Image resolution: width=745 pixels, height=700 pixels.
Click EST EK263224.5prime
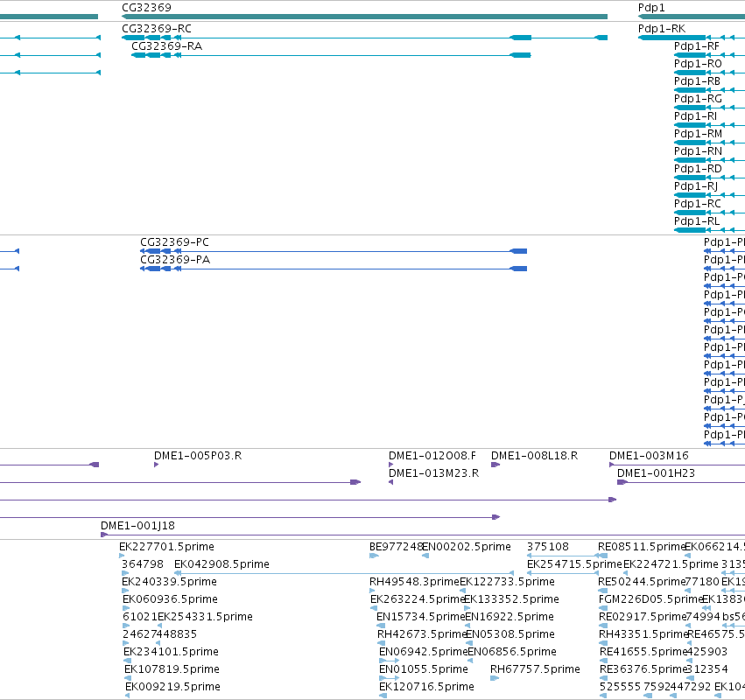(x=418, y=599)
